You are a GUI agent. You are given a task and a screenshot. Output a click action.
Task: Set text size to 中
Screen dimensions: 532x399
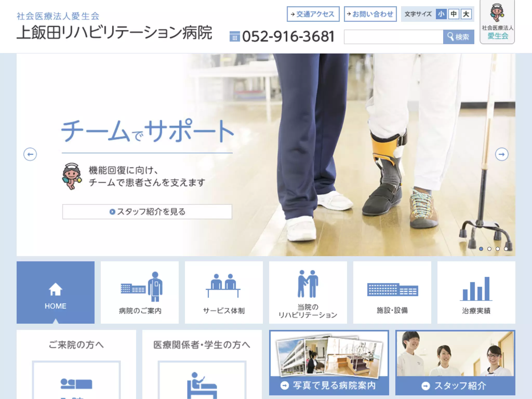tap(454, 14)
